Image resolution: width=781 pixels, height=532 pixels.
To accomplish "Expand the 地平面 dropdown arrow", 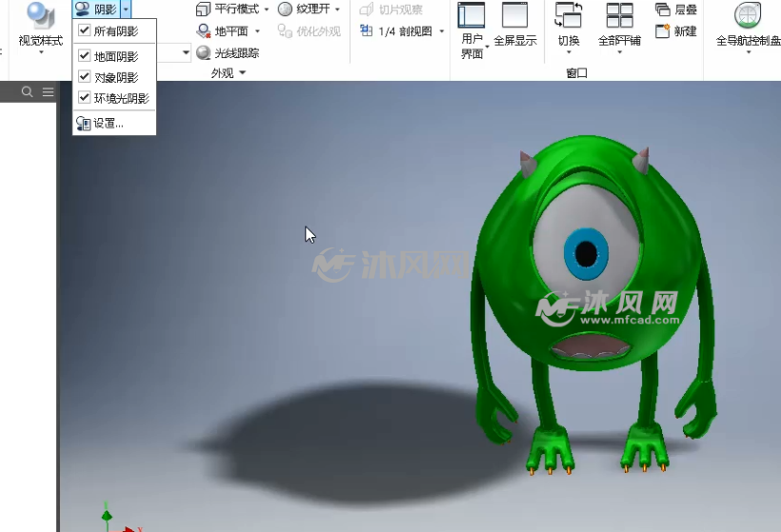I will [x=257, y=31].
